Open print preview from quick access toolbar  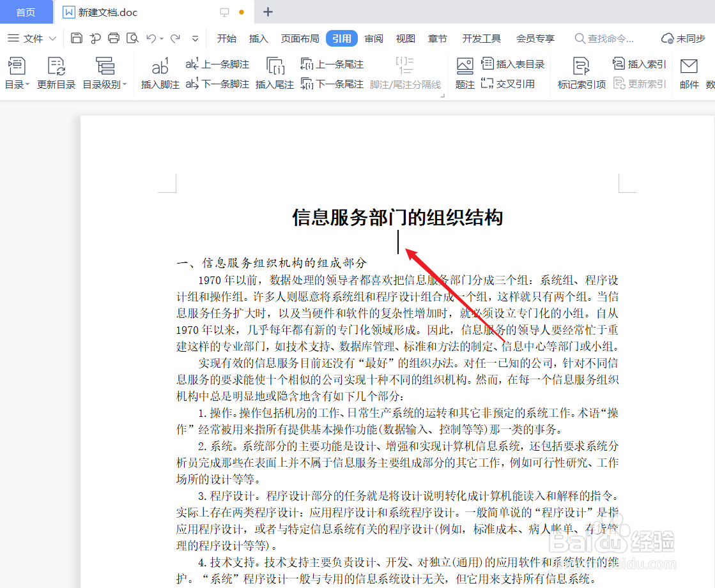click(132, 38)
